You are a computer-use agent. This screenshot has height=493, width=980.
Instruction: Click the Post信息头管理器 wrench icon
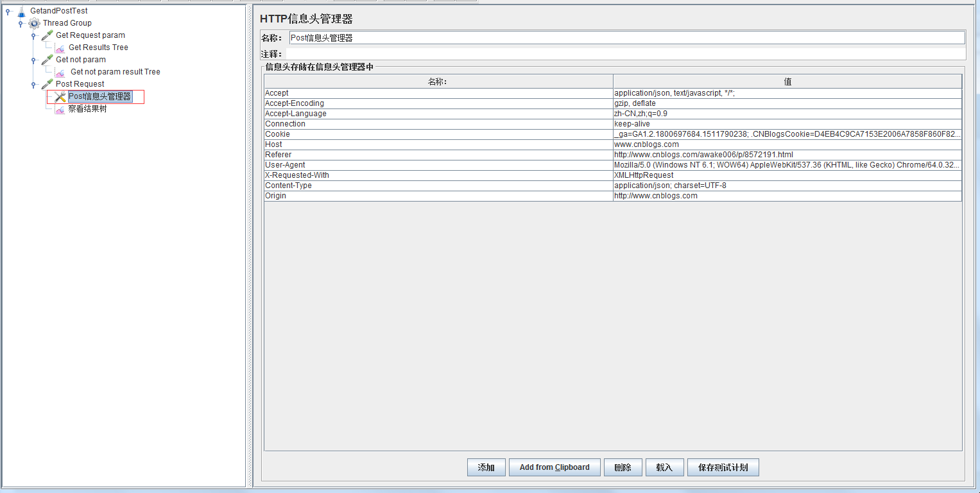click(x=56, y=96)
